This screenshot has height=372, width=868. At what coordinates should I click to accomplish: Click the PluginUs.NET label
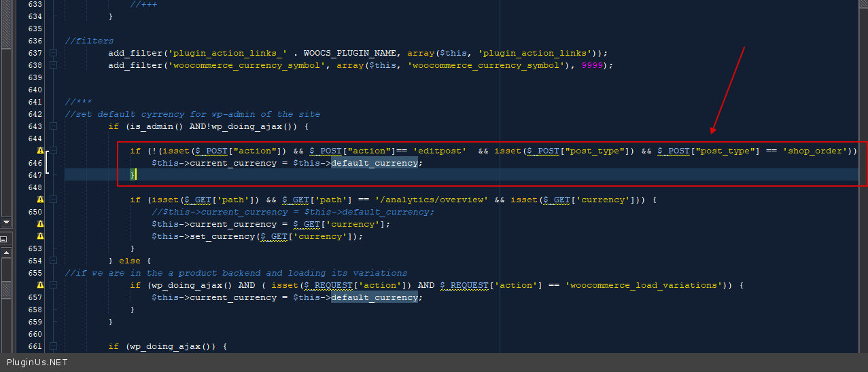click(x=37, y=362)
